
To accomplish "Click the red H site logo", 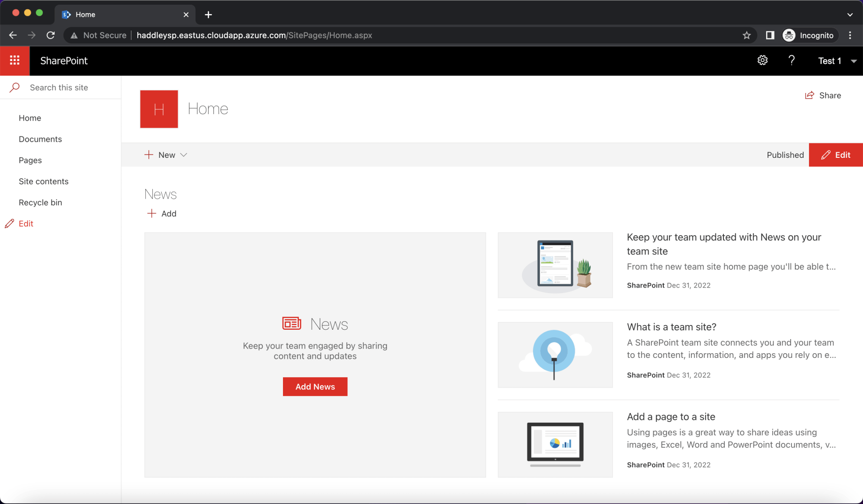I will (x=159, y=109).
